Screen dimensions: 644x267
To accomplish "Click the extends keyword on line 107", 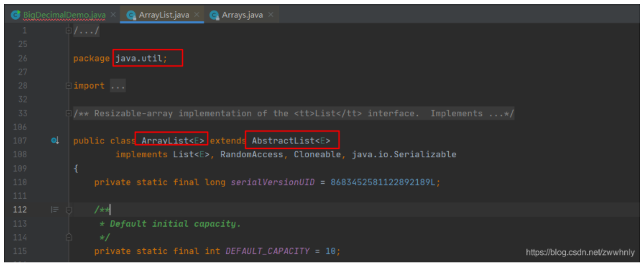I will 228,141.
